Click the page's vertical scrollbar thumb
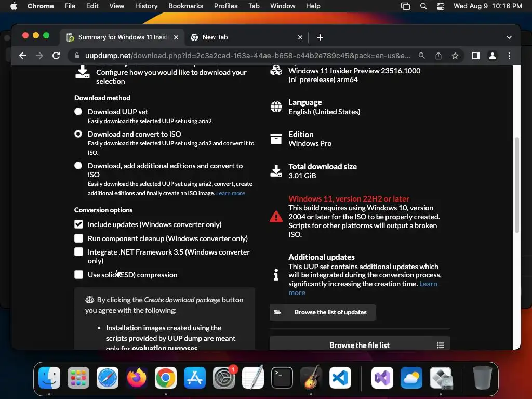 tap(517, 185)
